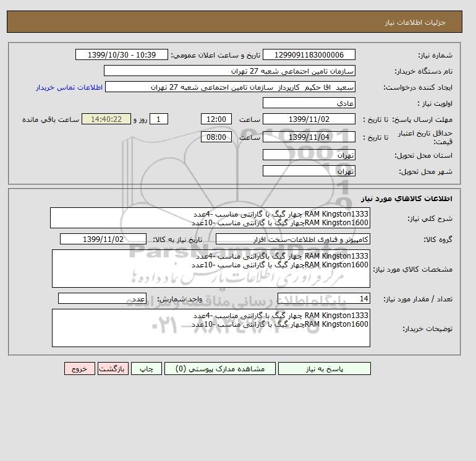Click the label نام دستگاه خریدار:
The height and width of the screenshot is (461, 476).
[x=423, y=71]
